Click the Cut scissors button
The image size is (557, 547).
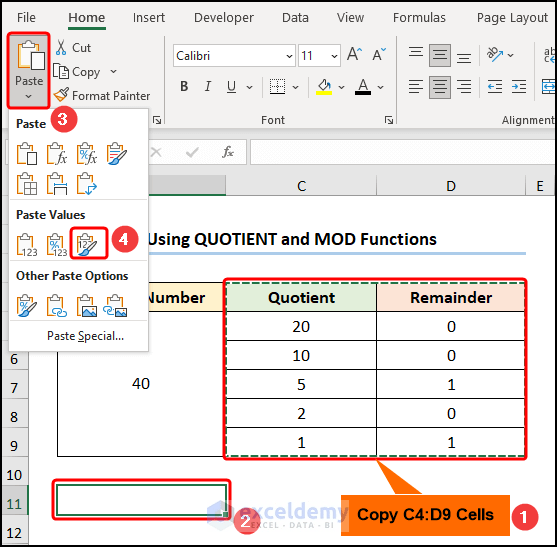click(x=74, y=48)
